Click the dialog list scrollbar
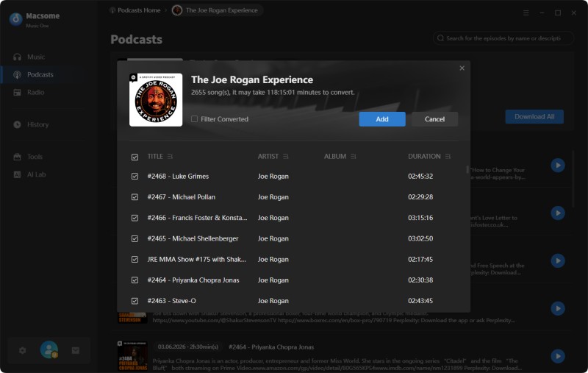Viewport: 588px width, 373px height. coord(467,170)
